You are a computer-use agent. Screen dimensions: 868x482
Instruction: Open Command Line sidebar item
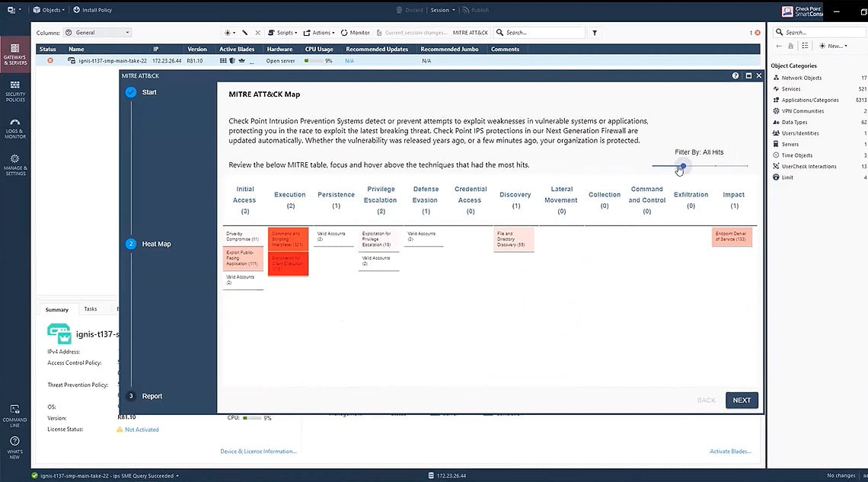15,416
